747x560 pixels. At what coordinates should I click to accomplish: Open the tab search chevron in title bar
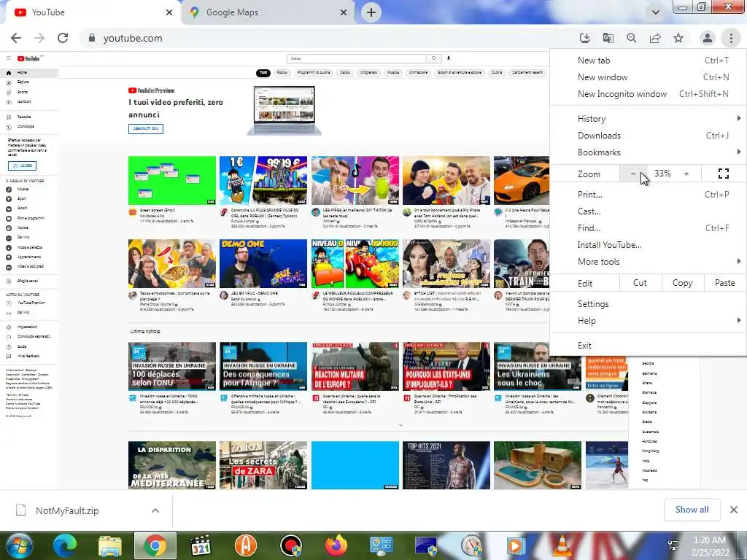coord(656,12)
